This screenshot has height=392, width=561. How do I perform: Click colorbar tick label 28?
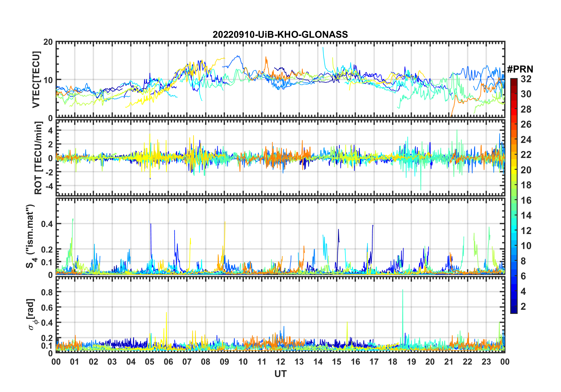point(526,109)
